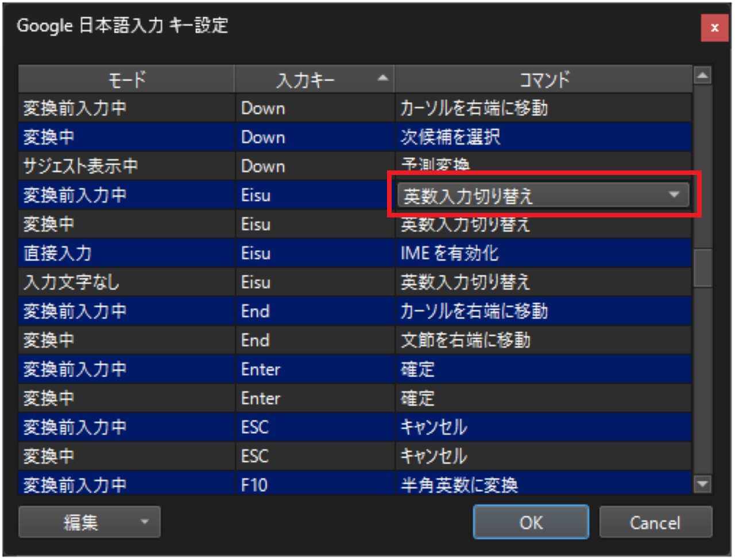Click the sort arrow on 入力キー header

(382, 79)
